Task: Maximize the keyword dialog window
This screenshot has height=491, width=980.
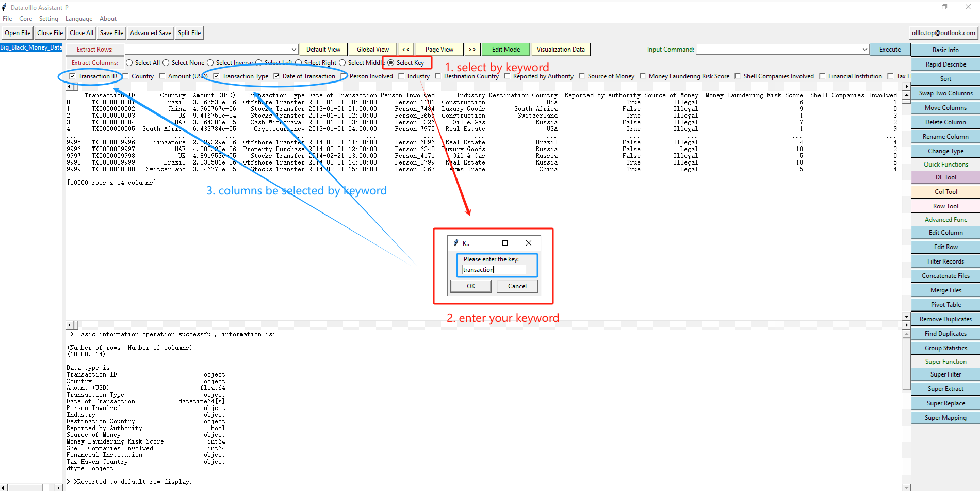Action: point(505,243)
